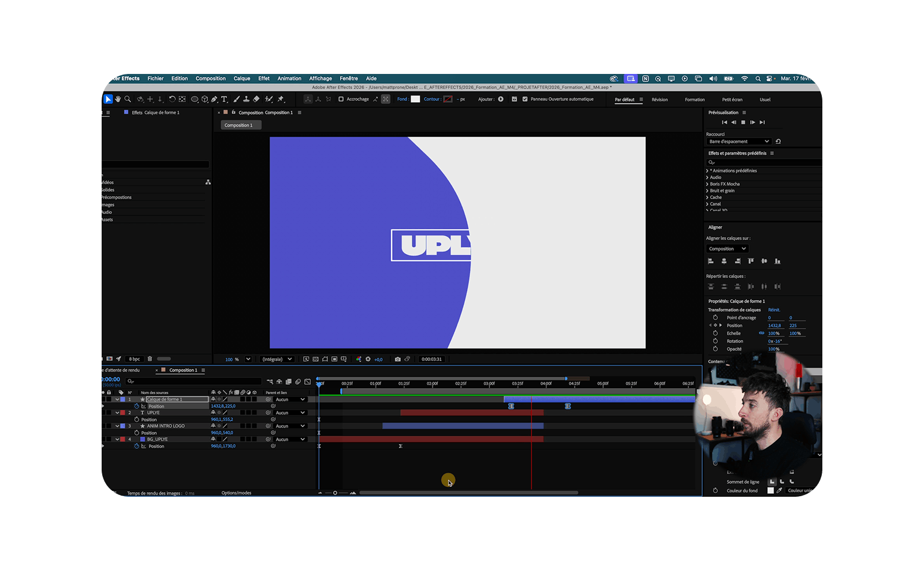Select the Puppet Pin tool
The height and width of the screenshot is (573, 924).
(281, 99)
